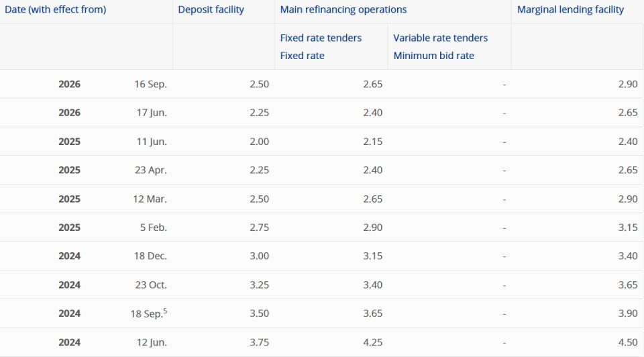The width and height of the screenshot is (644, 357).
Task: Select the 3.75 deposit facility value
Action: (x=259, y=342)
